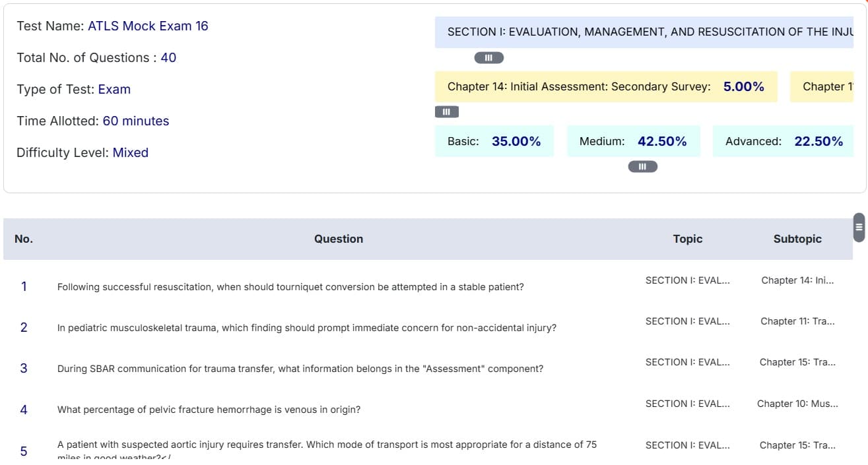Screen dimensions: 868x465
Task: Click the partially visible "Chapter 1..." chip
Action: click(834, 86)
